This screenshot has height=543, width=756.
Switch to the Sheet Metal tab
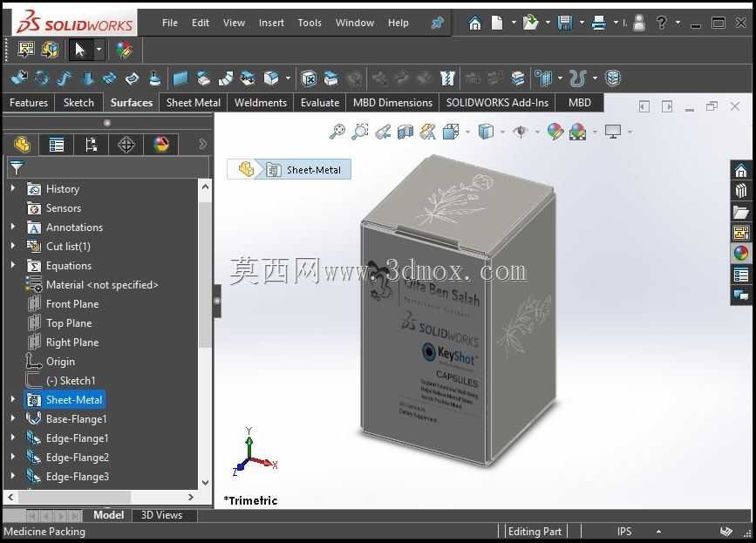click(x=194, y=103)
